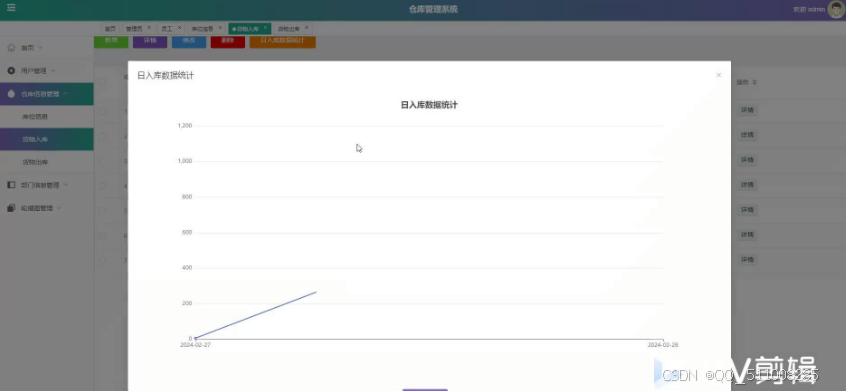Open 库位信息 in the sidebar submenu
The image size is (846, 391).
[x=36, y=116]
